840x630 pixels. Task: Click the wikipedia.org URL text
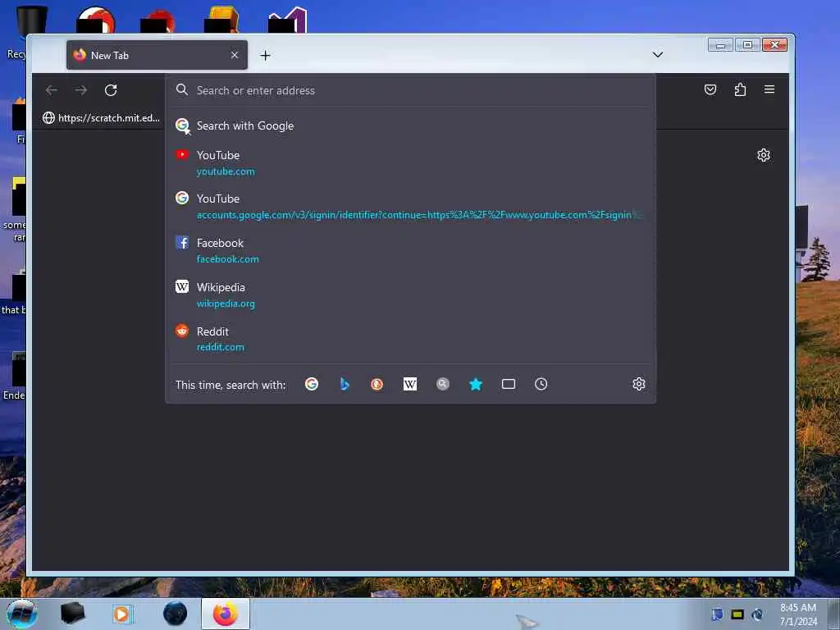[226, 304]
